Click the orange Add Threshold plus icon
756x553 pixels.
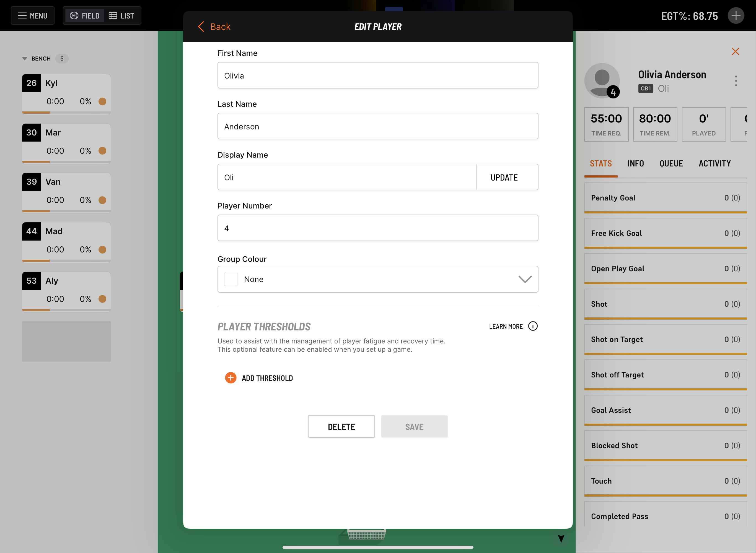click(231, 378)
